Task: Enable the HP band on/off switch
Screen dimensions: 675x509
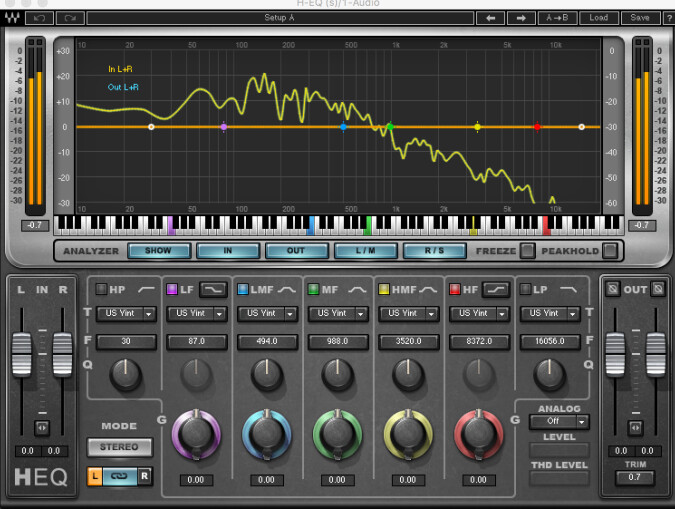Action: pos(101,289)
